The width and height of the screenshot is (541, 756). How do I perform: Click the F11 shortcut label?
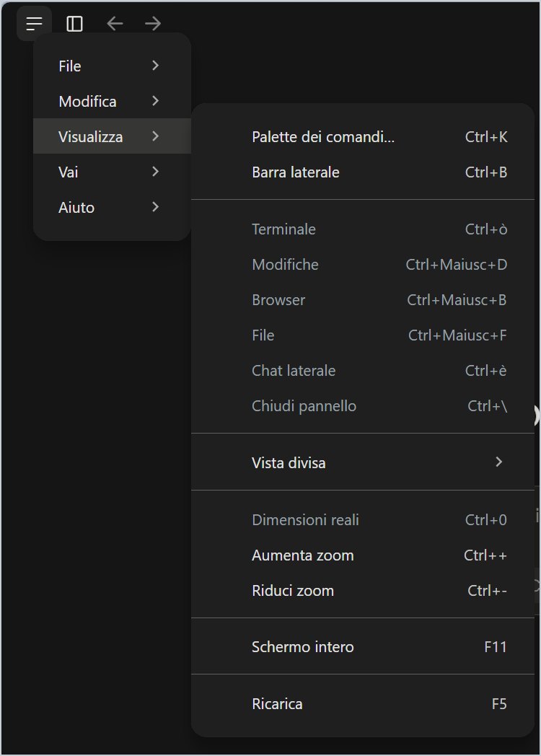coord(495,646)
